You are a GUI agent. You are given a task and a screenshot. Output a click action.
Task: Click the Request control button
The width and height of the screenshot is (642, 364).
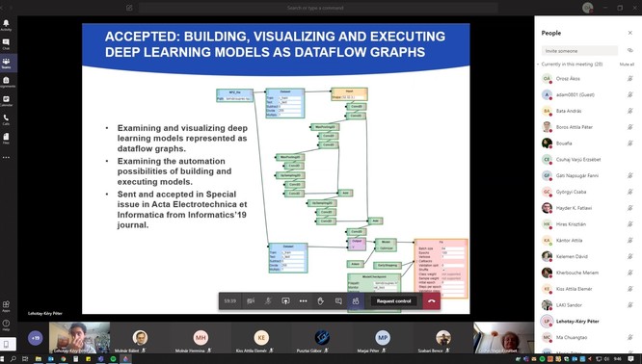point(393,301)
